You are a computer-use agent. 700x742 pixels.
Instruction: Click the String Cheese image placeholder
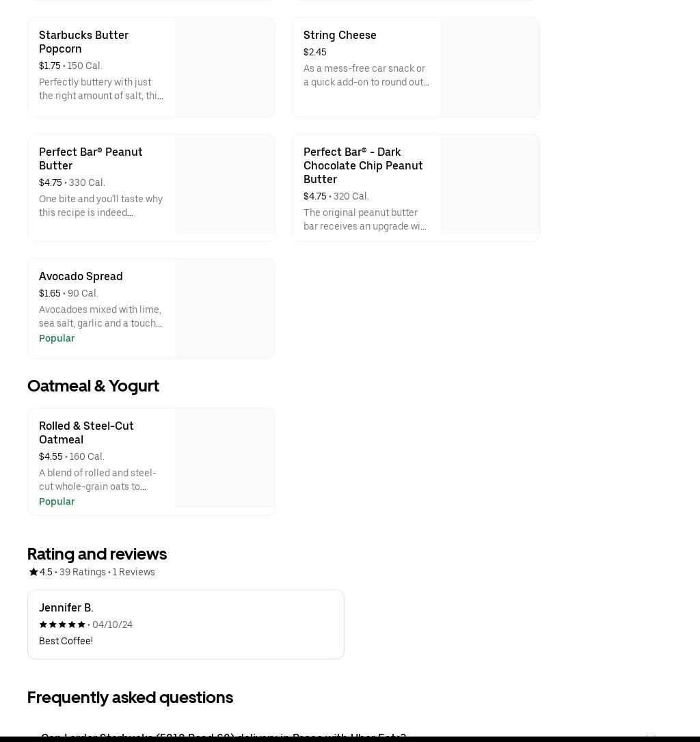(x=489, y=67)
